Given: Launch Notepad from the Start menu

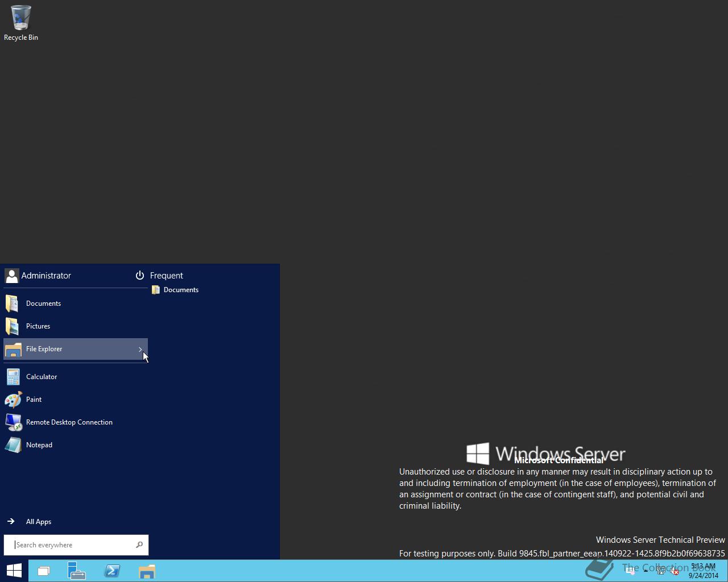Looking at the screenshot, I should [75, 445].
